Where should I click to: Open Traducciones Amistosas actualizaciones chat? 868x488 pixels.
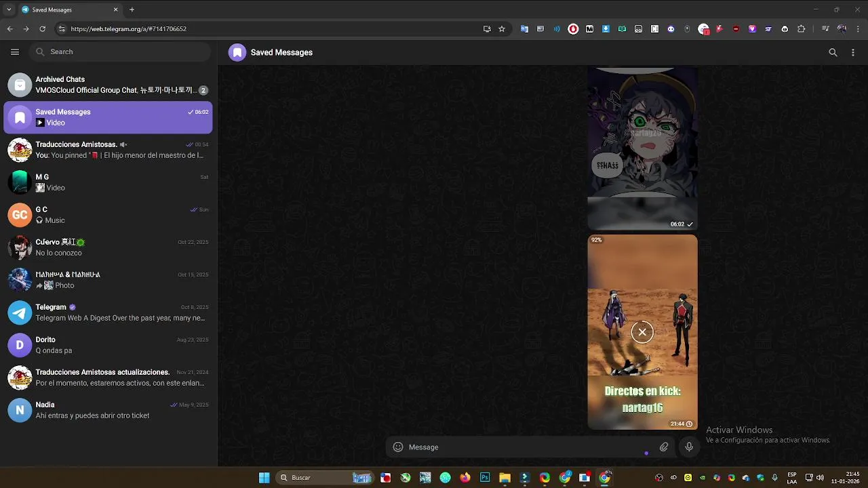(108, 378)
